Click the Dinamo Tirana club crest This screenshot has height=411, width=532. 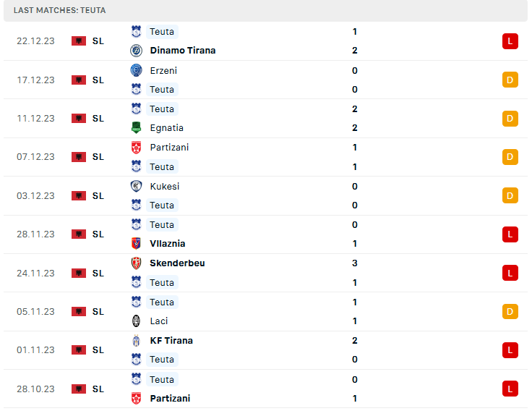pos(136,51)
